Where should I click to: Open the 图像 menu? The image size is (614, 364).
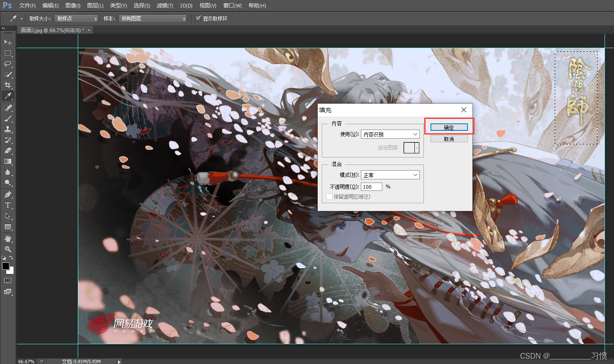tap(73, 5)
